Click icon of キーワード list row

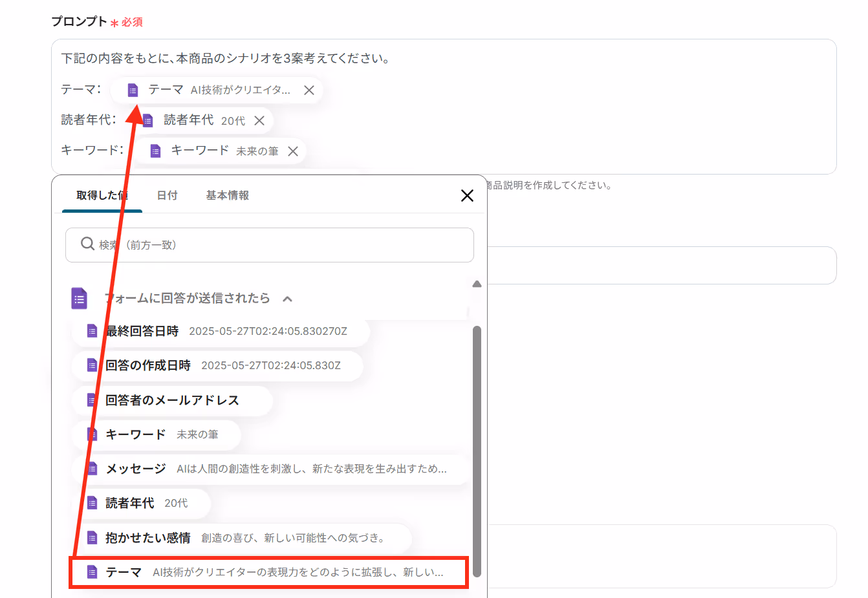pyautogui.click(x=92, y=434)
